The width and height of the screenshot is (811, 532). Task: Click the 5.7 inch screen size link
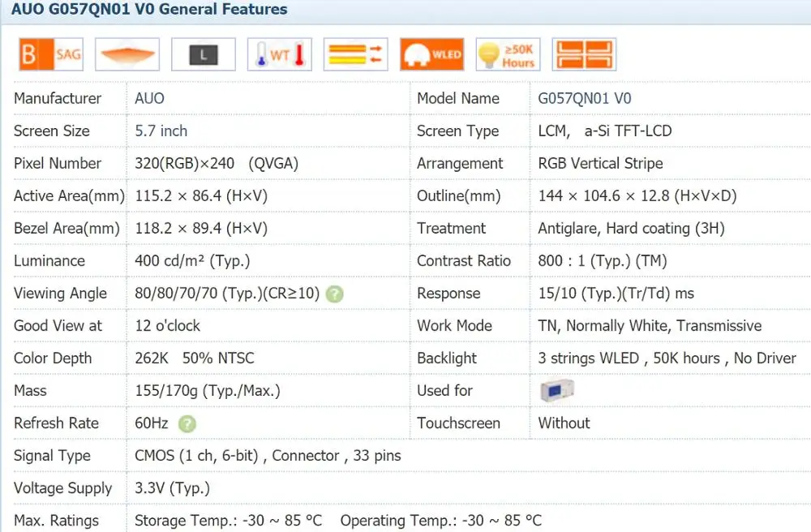161,131
